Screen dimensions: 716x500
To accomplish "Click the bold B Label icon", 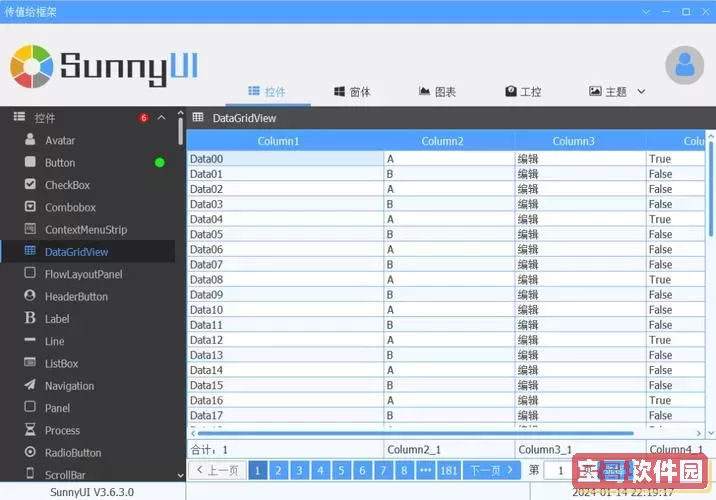I will [30, 317].
